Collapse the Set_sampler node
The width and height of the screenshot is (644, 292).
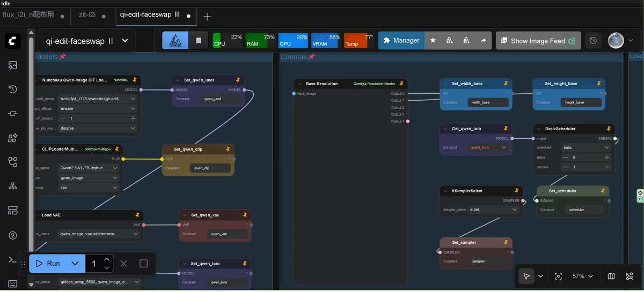click(445, 242)
